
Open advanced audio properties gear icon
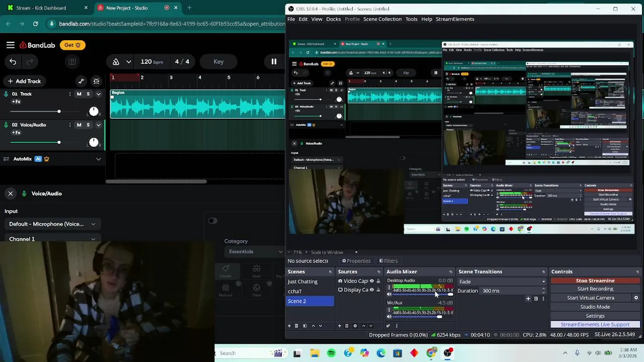(388, 326)
